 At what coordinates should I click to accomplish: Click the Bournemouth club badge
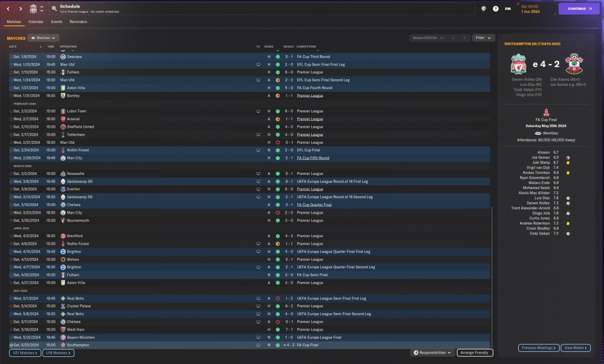[x=63, y=220]
